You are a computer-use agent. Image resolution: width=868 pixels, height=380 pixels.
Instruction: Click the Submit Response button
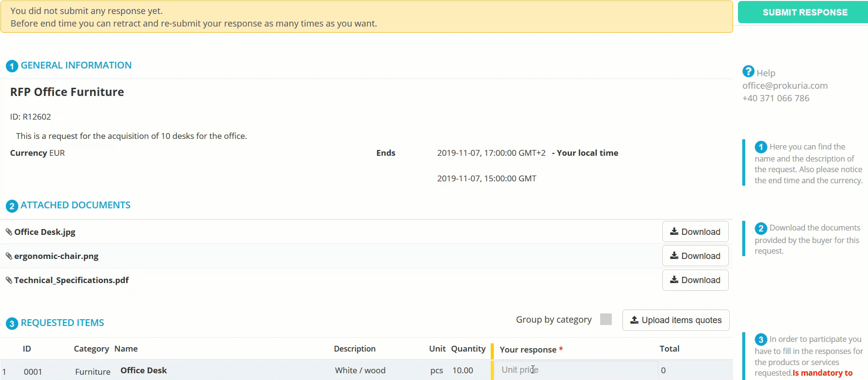pos(804,12)
